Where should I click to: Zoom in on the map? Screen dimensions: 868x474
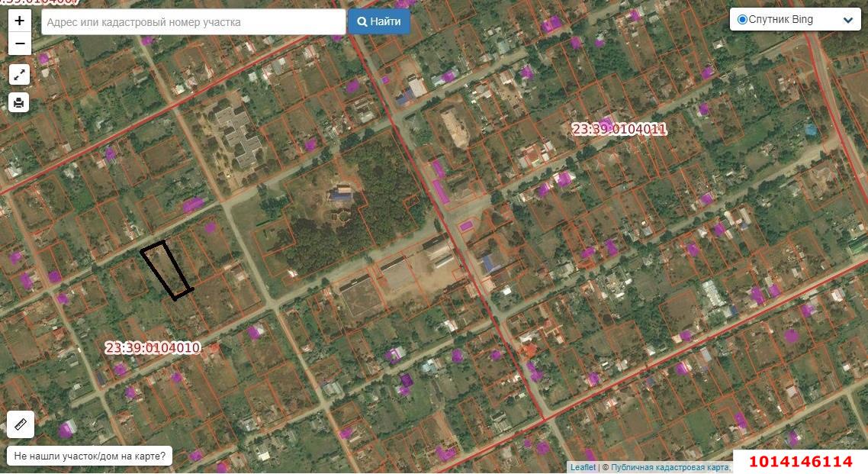pos(19,21)
